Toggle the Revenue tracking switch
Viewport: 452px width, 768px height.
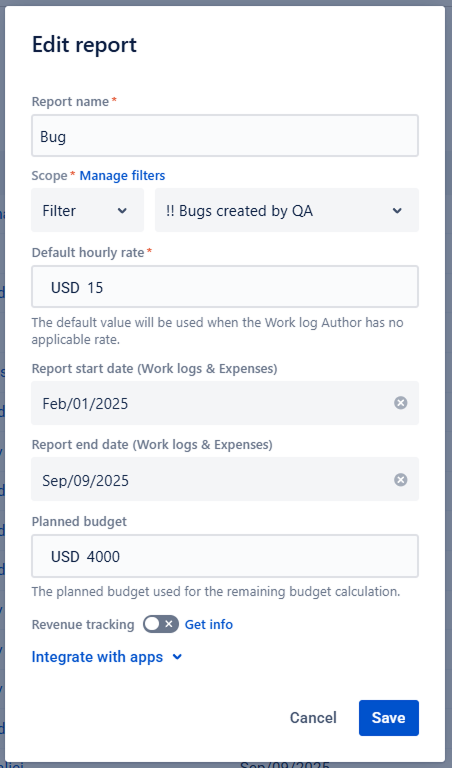(161, 624)
